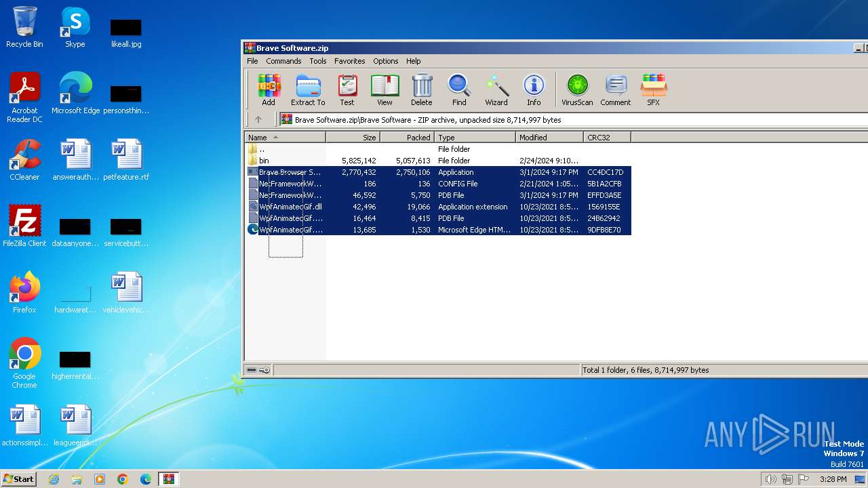Select likeall.jpg desktop file
868x488 pixels.
(126, 32)
